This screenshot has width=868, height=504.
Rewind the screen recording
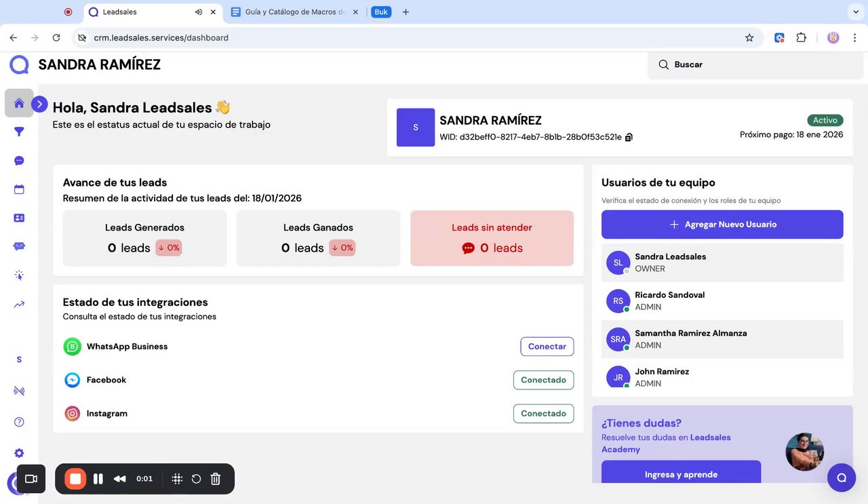[x=120, y=479]
